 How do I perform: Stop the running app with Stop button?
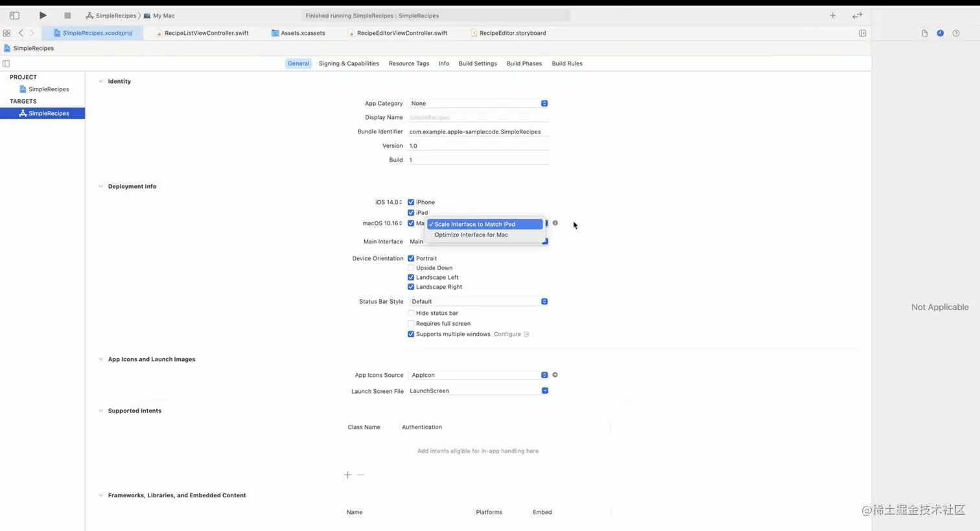67,16
